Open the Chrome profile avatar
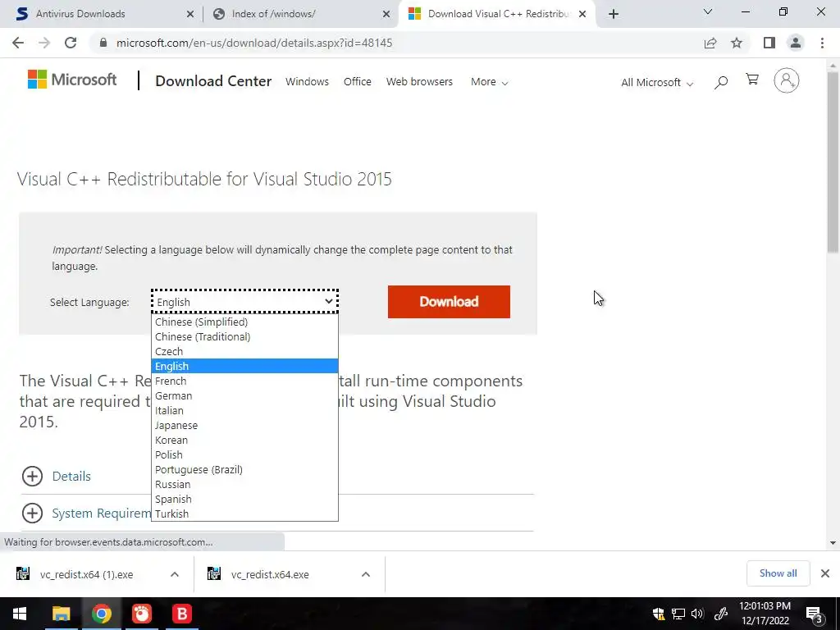Image resolution: width=840 pixels, height=630 pixels. point(796,43)
